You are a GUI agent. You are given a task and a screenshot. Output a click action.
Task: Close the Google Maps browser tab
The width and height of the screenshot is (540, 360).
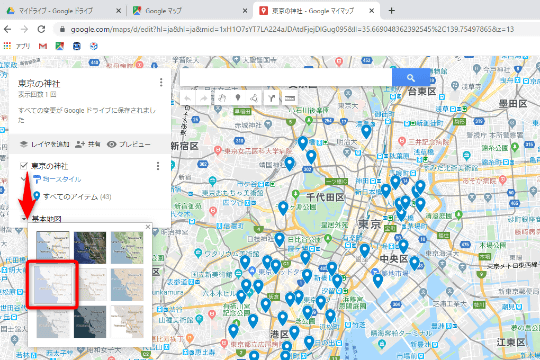click(x=245, y=11)
